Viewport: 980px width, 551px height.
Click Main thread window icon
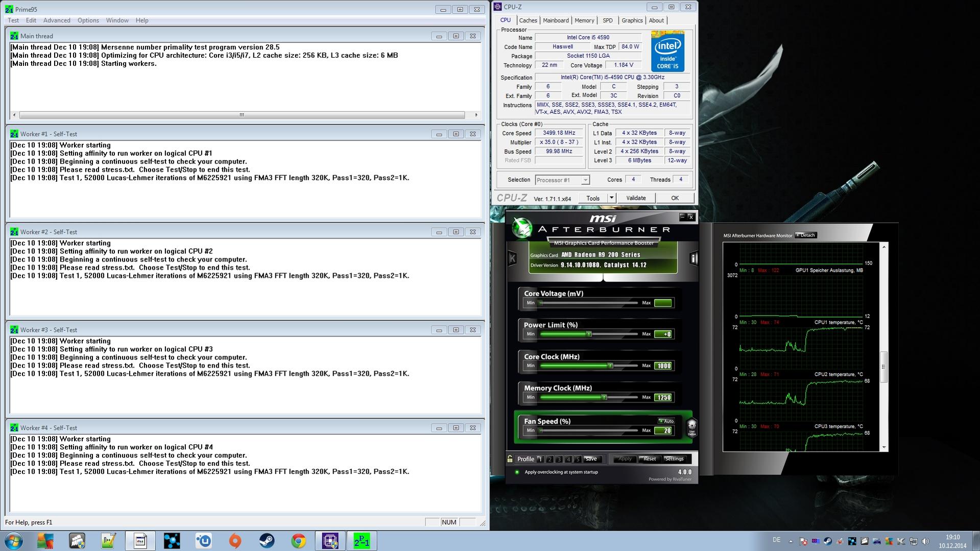(14, 36)
